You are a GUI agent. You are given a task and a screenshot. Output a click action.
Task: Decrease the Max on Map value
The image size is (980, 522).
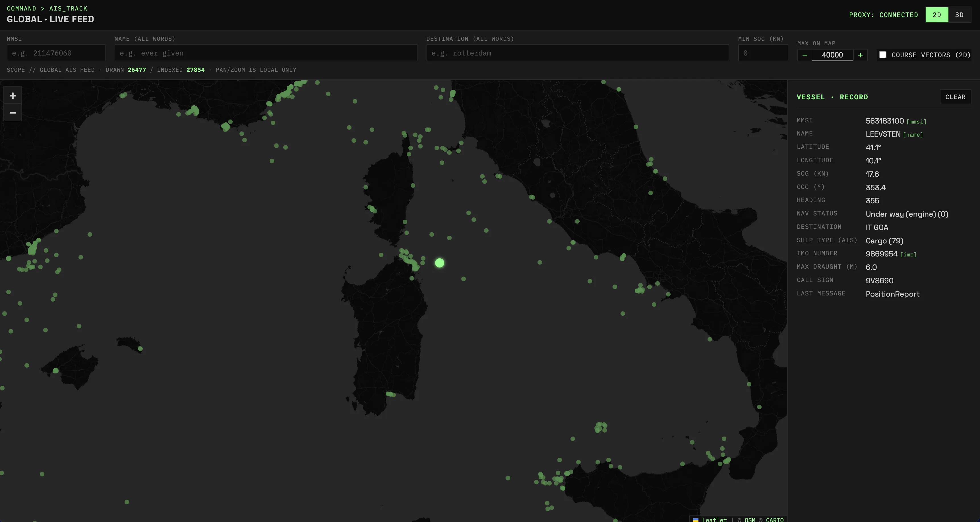tap(805, 55)
